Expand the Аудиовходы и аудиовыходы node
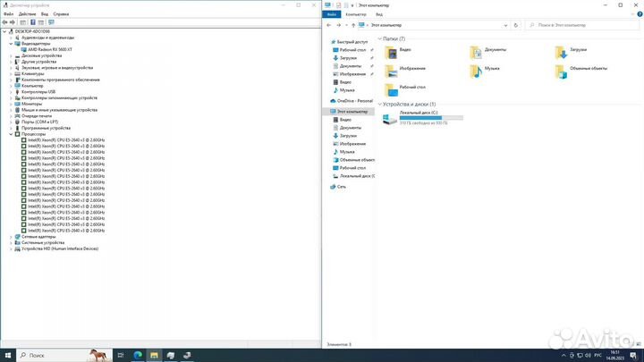644x362 pixels. [11, 38]
